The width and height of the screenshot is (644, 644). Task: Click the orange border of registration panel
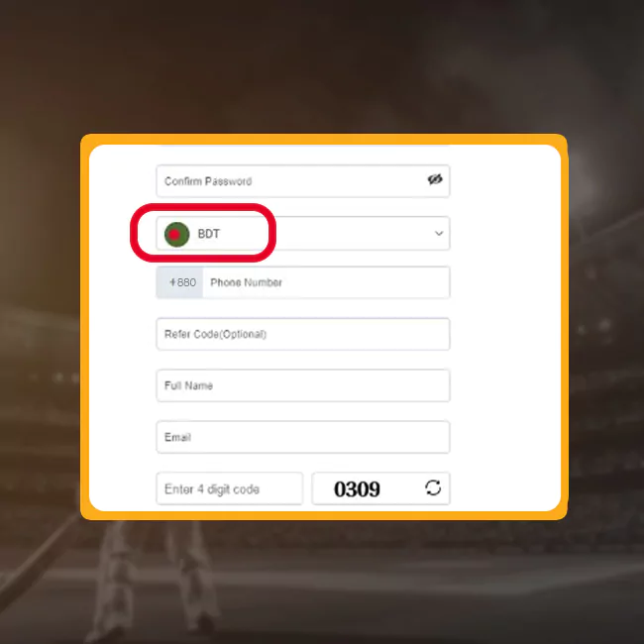click(324, 139)
